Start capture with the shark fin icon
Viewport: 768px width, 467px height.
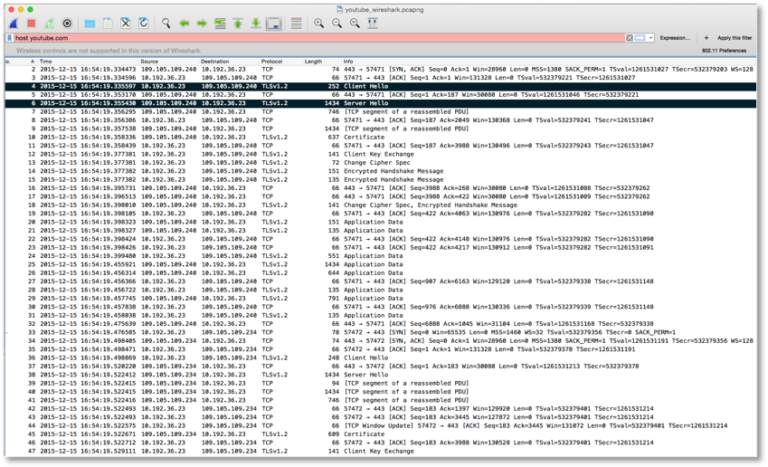tap(12, 21)
